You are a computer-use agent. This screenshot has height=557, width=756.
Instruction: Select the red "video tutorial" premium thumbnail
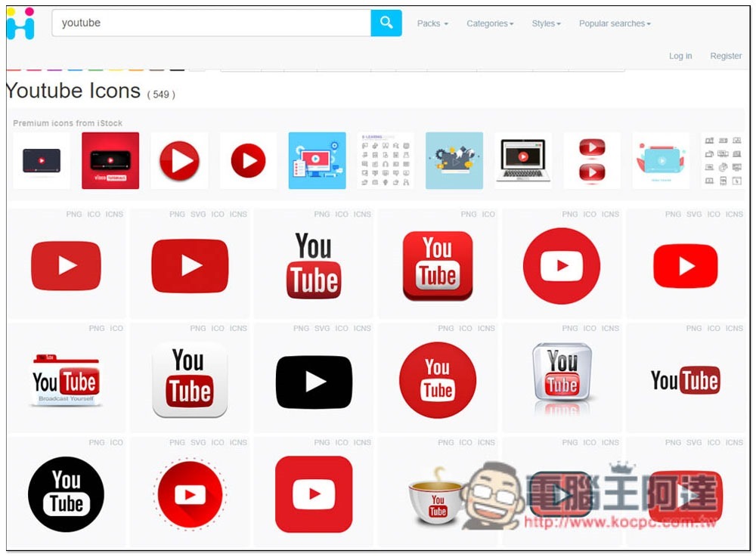click(x=110, y=161)
